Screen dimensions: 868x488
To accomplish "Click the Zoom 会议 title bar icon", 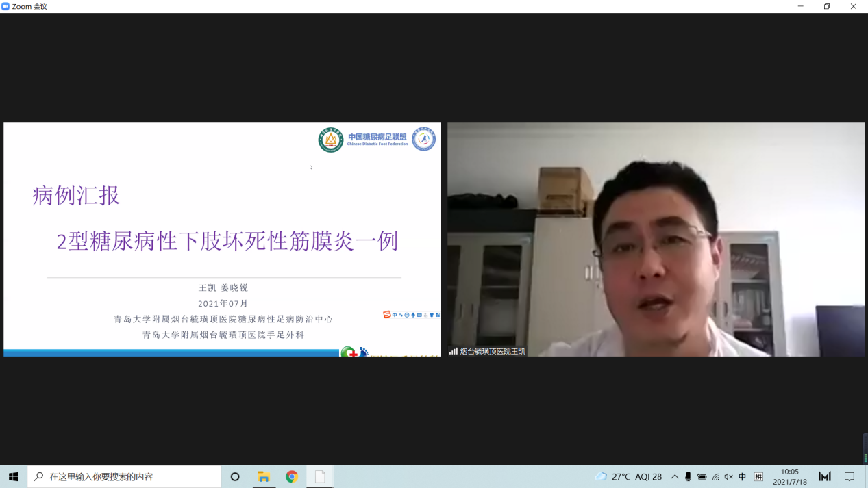I will 6,6.
